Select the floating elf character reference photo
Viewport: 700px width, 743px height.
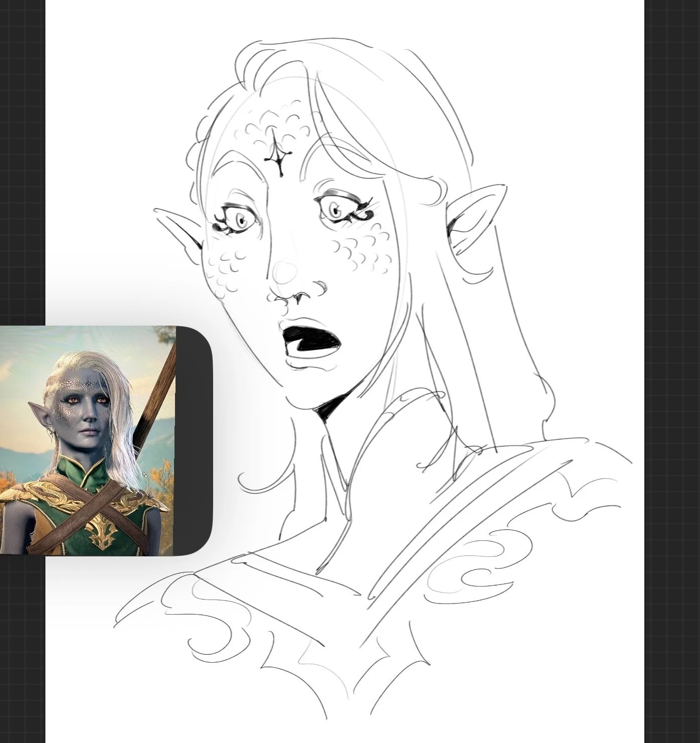pos(88,440)
